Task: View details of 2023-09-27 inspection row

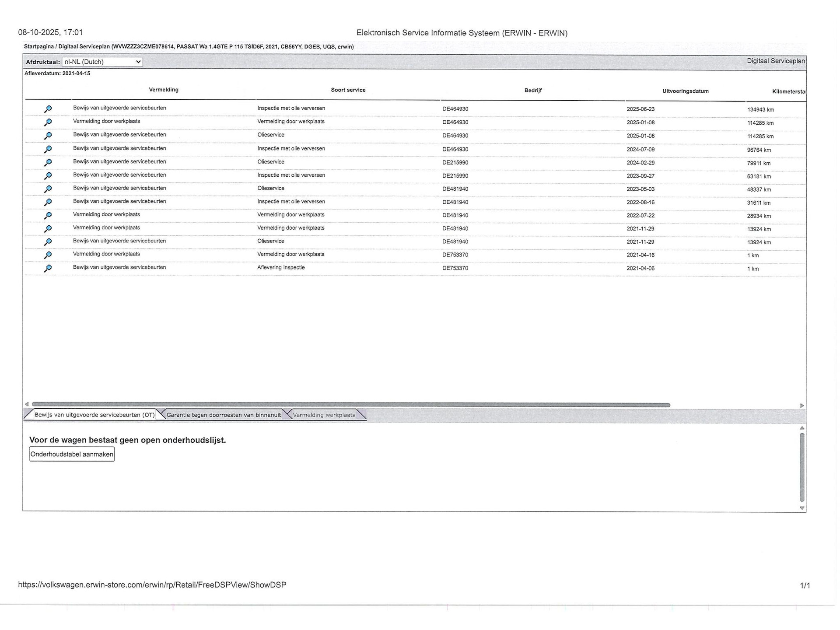Action: [48, 175]
